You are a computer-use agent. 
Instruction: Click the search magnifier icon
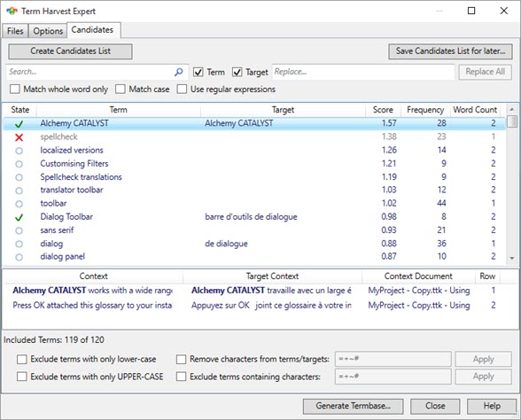(x=179, y=72)
